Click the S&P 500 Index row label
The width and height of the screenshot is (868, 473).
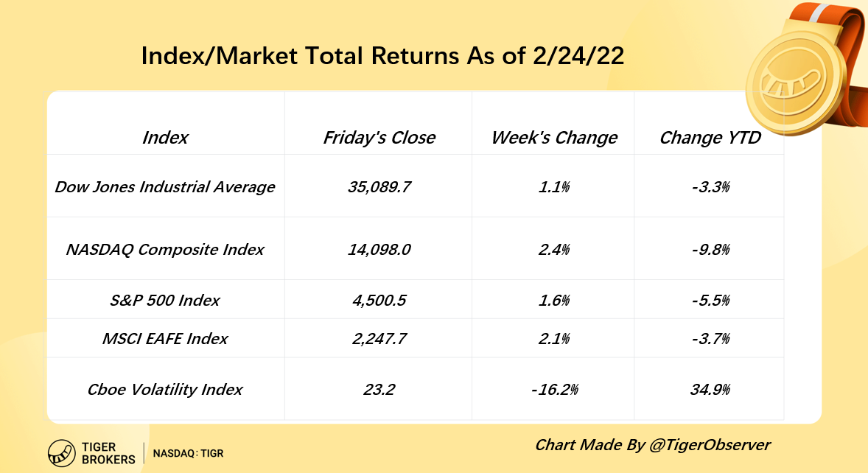point(165,300)
